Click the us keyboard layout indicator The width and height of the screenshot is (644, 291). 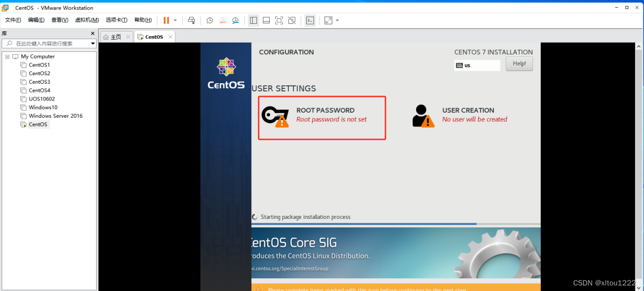click(477, 65)
